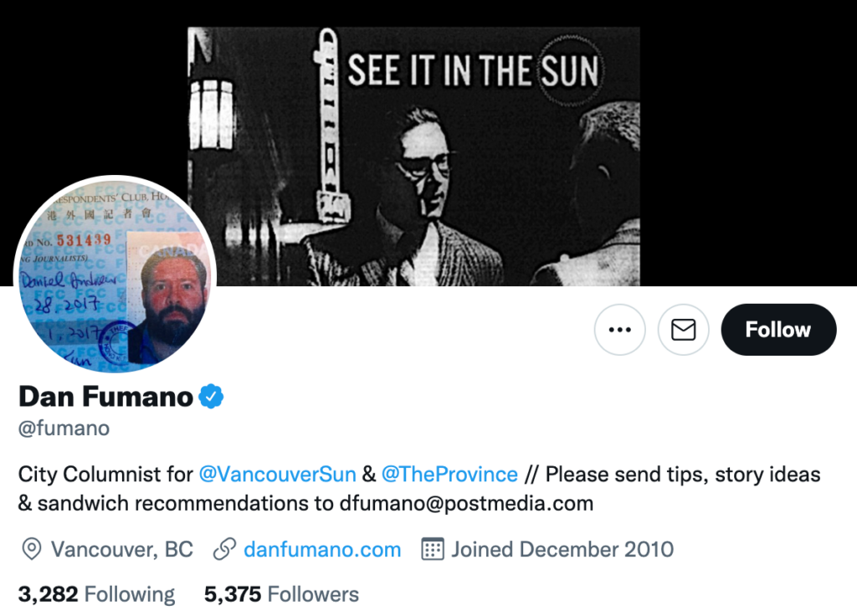Click the envelope message icon
The image size is (857, 616).
click(683, 330)
